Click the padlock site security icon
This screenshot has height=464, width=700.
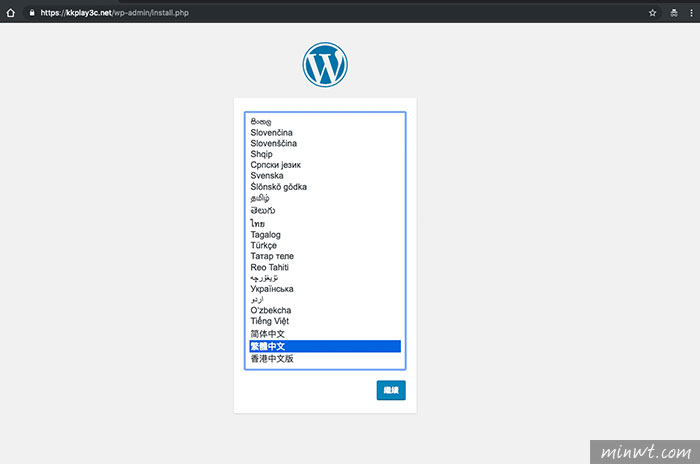(x=32, y=13)
